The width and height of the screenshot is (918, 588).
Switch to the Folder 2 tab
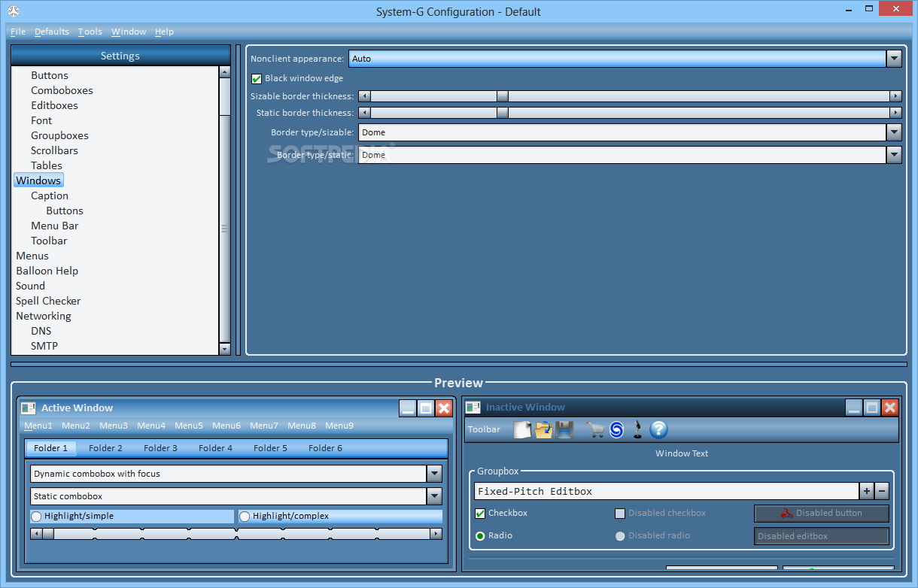pos(105,448)
